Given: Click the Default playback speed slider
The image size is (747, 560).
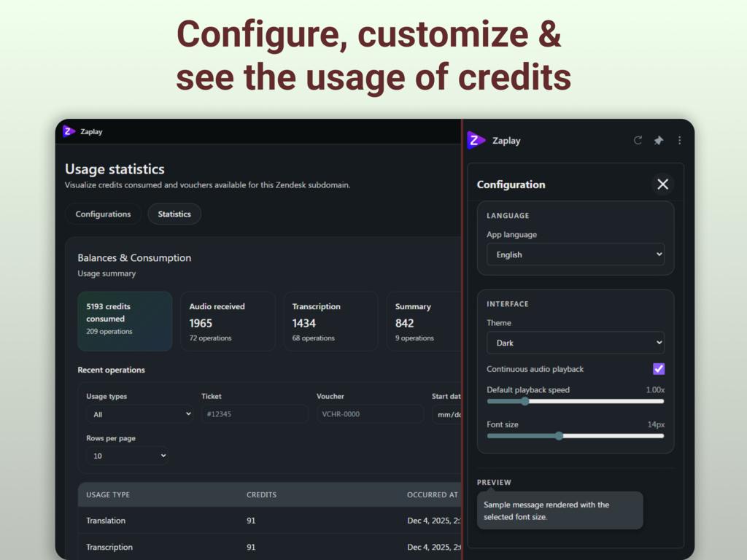Looking at the screenshot, I should (x=575, y=401).
